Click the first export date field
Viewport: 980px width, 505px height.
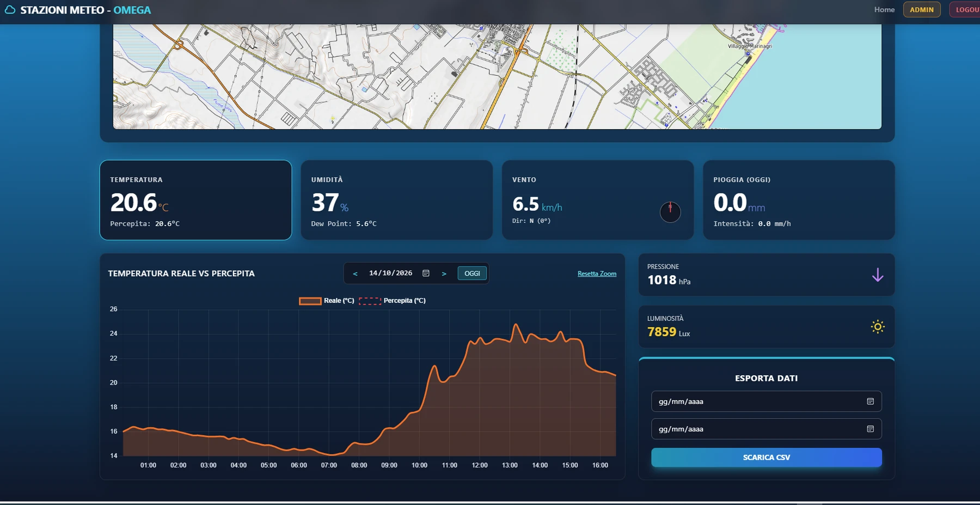[x=766, y=401]
